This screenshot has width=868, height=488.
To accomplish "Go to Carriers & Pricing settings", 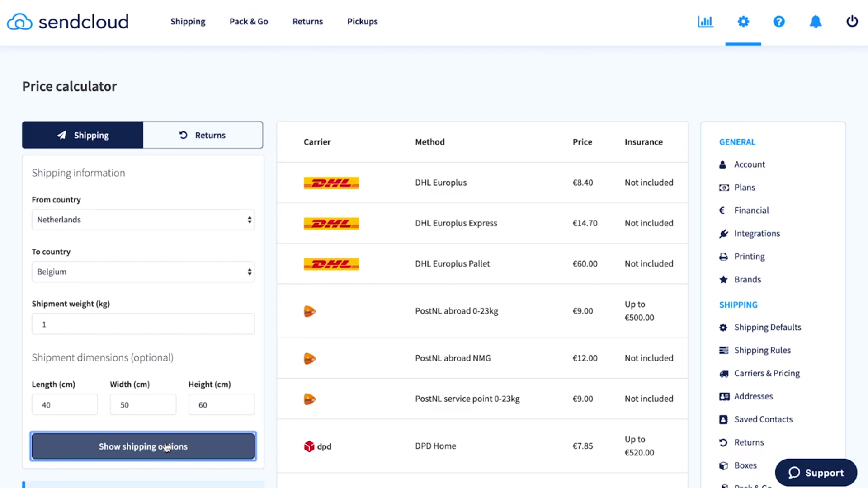I will tap(767, 373).
